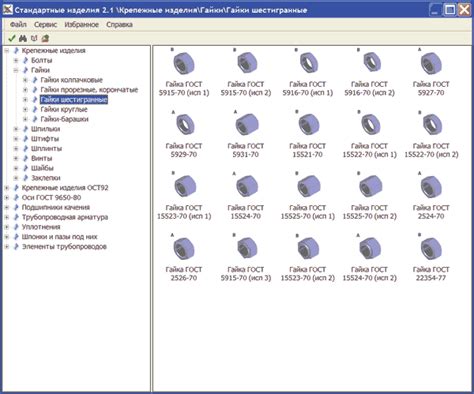Open the Сервис menu
Screen dimensions: 474x394
45,24
